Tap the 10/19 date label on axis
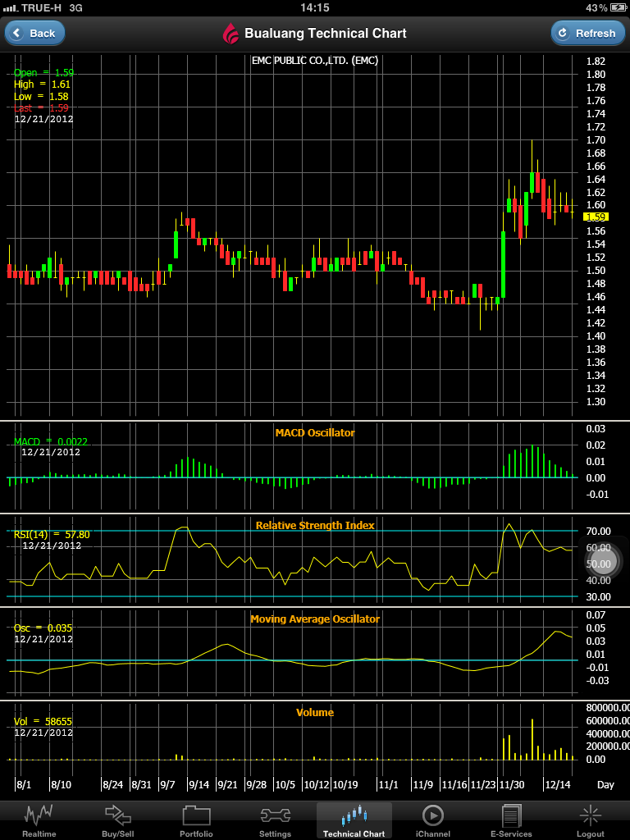Image resolution: width=630 pixels, height=840 pixels. [x=345, y=785]
